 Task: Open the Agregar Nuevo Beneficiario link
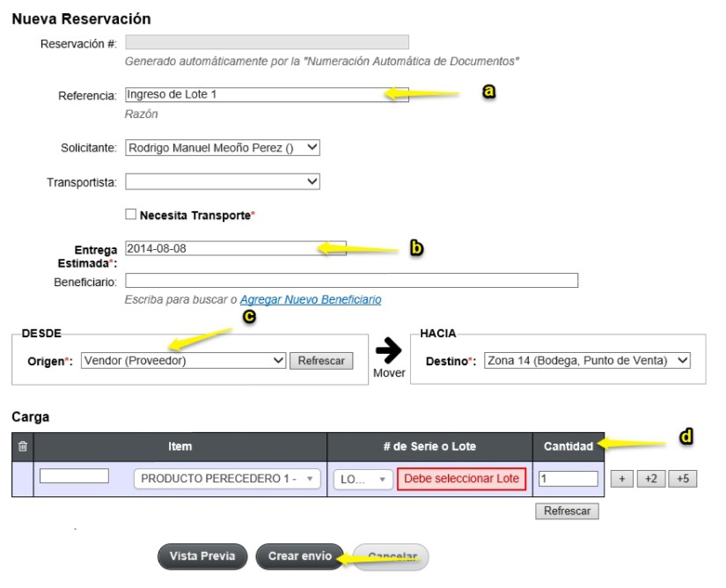[x=311, y=299]
